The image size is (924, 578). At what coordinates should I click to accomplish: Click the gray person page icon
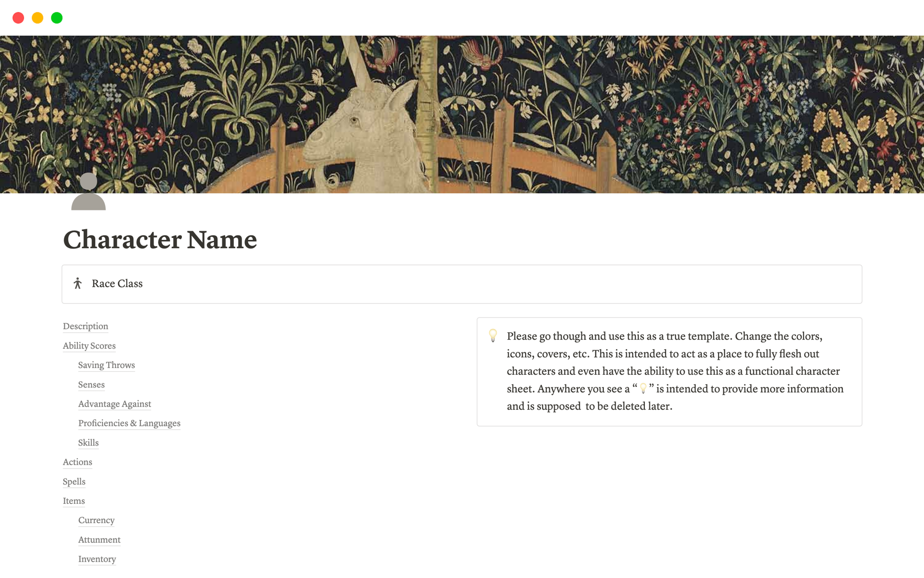point(89,192)
